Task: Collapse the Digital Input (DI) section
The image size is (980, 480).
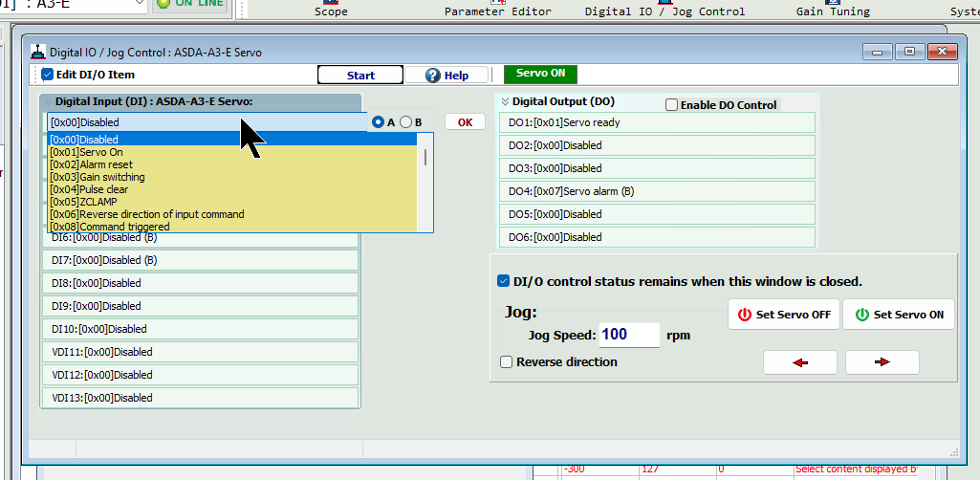Action: (x=48, y=101)
